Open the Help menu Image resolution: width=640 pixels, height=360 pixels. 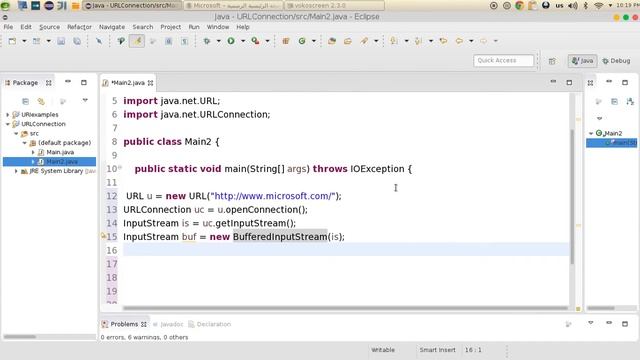pos(242,27)
